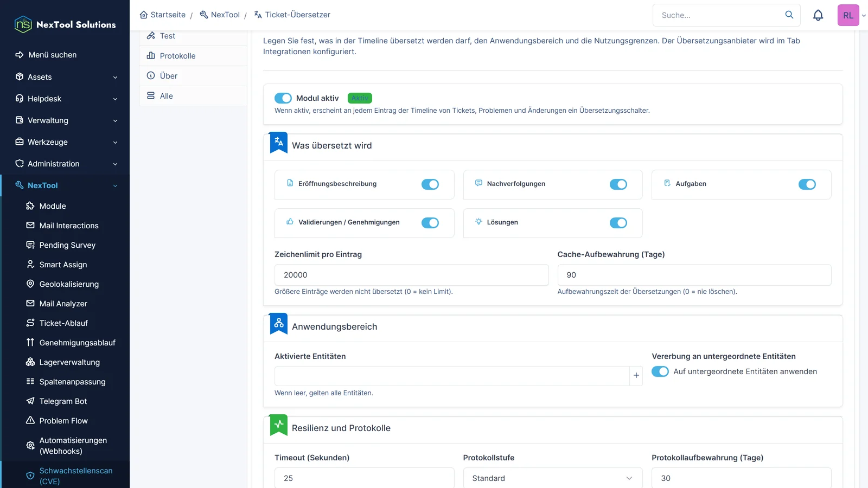Toggle Lösungen translation switch
Screen dimensions: 868x488
click(x=618, y=223)
